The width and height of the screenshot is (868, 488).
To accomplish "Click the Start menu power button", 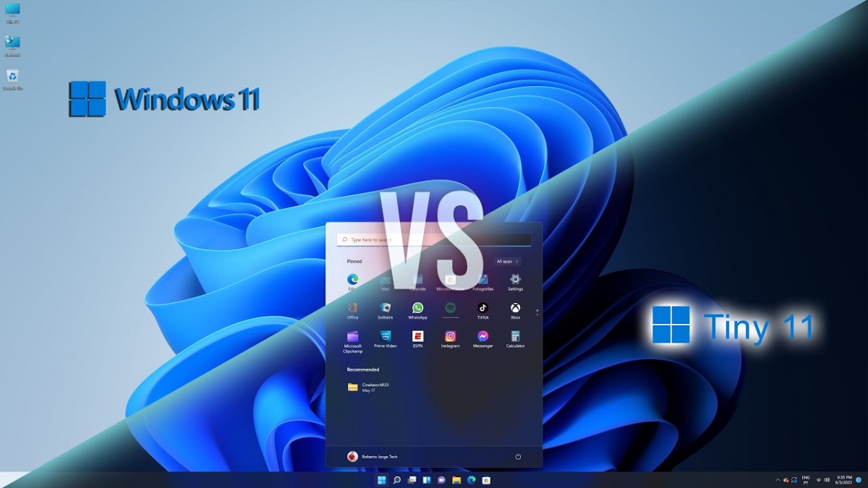I will pos(518,457).
